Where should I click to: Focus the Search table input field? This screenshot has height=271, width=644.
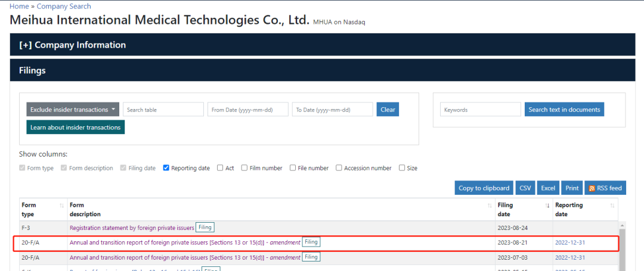pyautogui.click(x=163, y=110)
